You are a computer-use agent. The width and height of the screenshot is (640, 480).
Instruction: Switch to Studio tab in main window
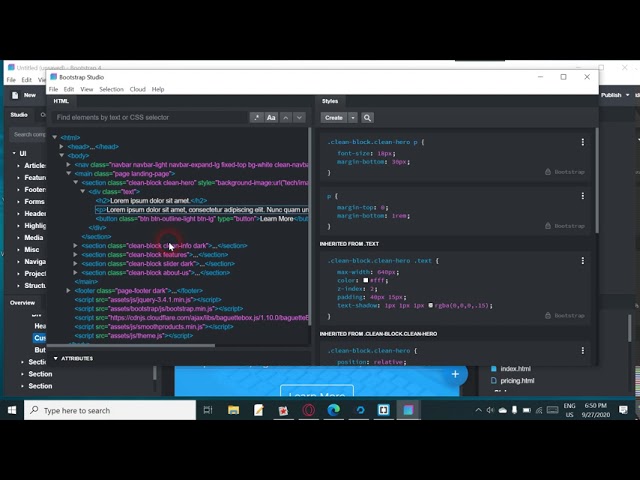tap(19, 115)
